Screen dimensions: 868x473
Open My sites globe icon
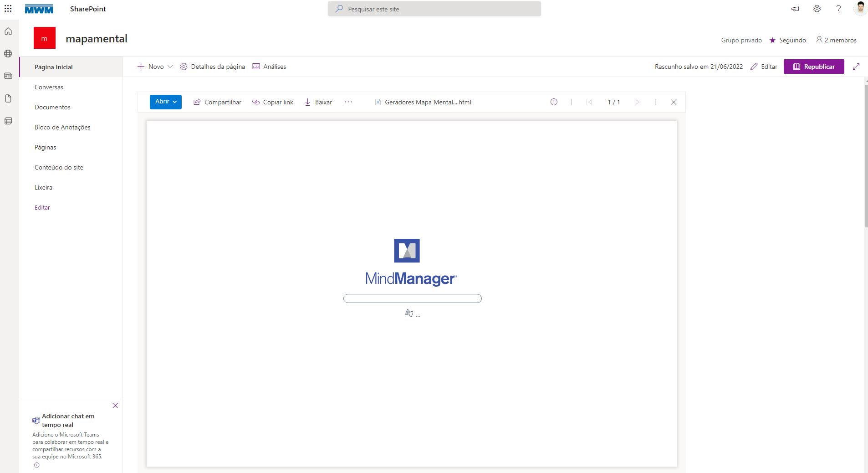[8, 54]
